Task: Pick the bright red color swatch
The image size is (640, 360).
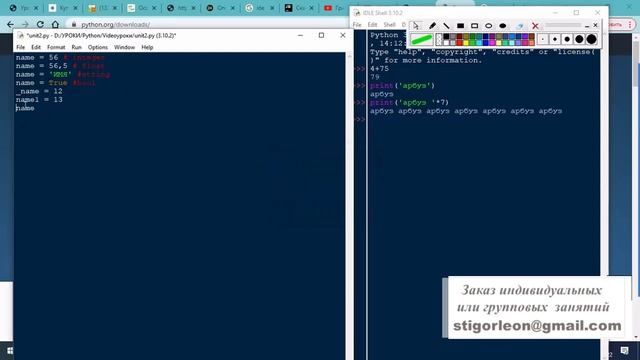Action: tap(459, 42)
